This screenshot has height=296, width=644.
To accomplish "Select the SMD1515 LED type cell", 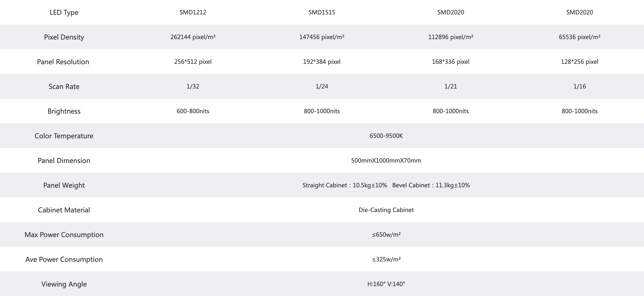I will click(x=322, y=12).
